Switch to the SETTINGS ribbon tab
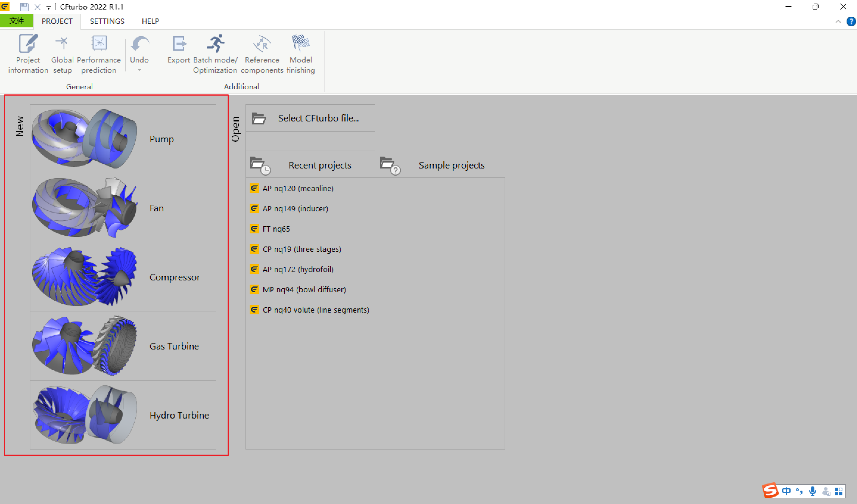 click(x=107, y=21)
